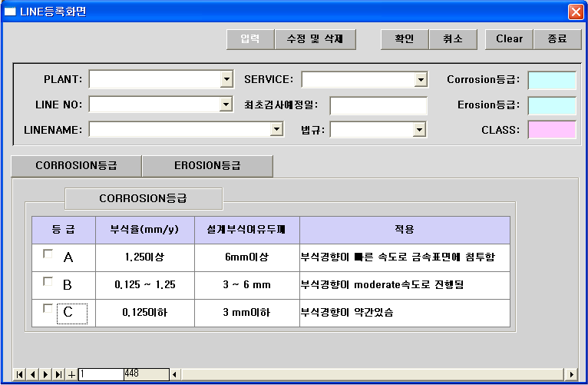The image size is (588, 385).
Task: Click the pink CLASS color field
Action: coord(552,130)
